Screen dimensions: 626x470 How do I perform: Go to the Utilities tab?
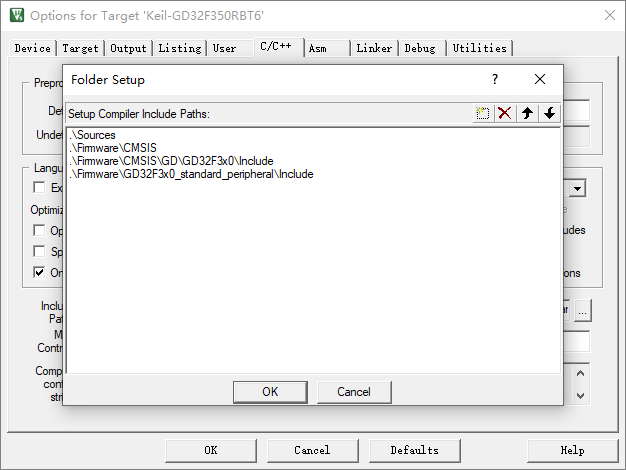480,48
